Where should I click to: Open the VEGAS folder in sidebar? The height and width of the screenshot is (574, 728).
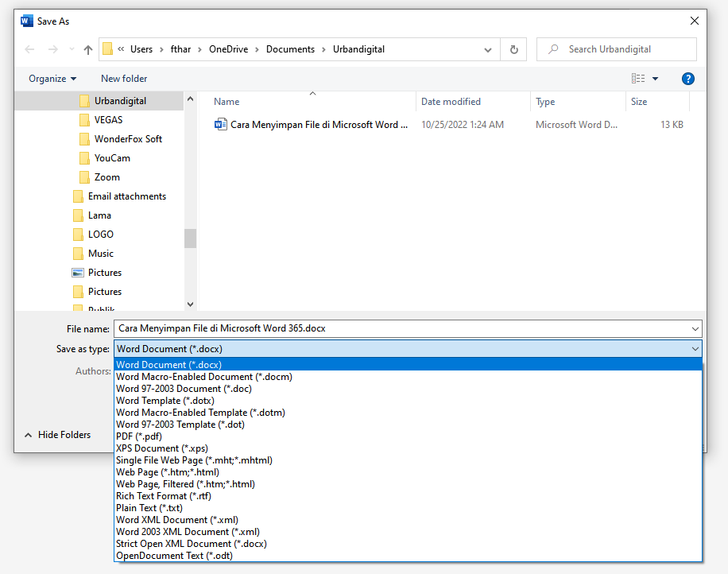108,120
